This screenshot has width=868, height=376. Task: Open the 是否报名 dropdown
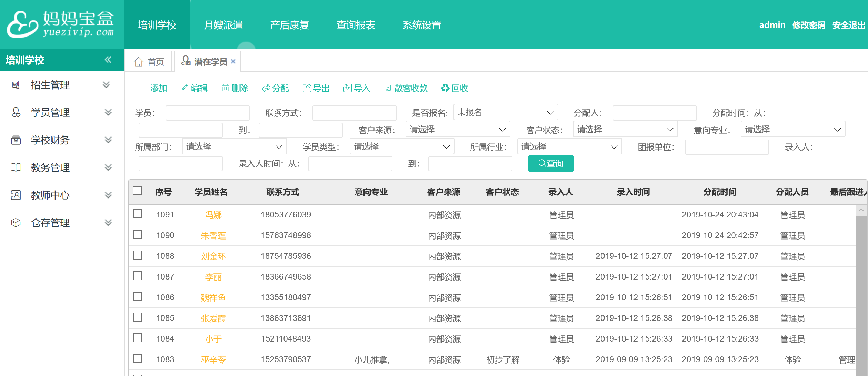click(506, 112)
